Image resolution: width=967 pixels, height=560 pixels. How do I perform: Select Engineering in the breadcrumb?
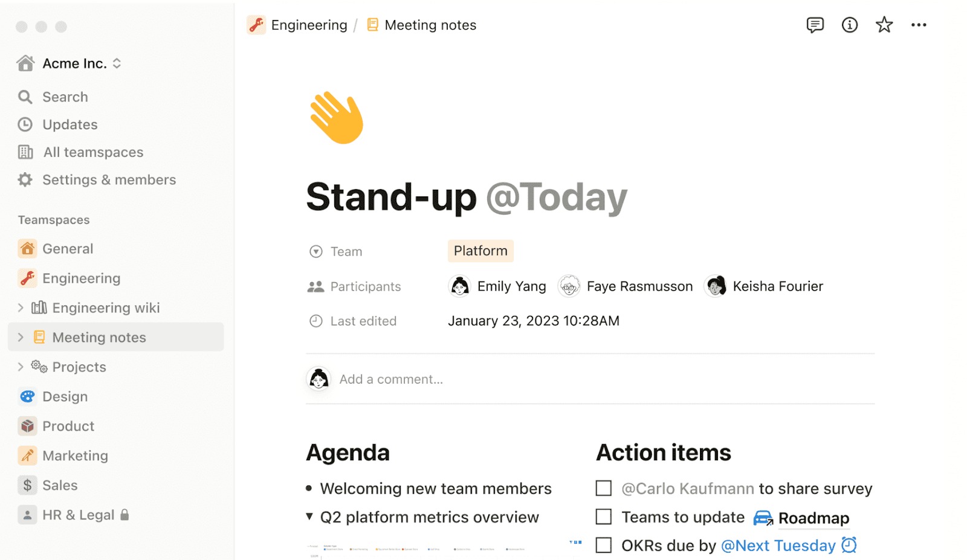(309, 25)
